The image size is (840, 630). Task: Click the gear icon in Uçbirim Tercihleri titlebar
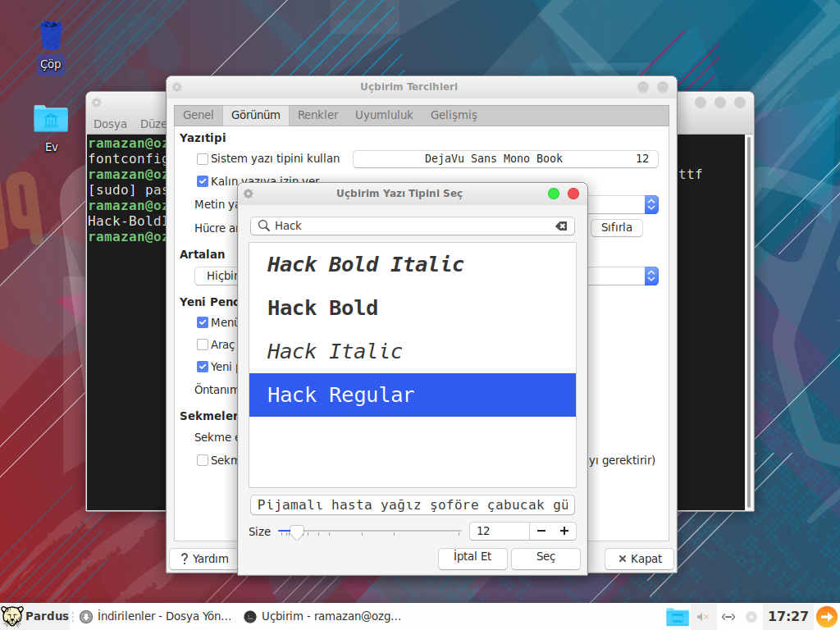pos(177,87)
